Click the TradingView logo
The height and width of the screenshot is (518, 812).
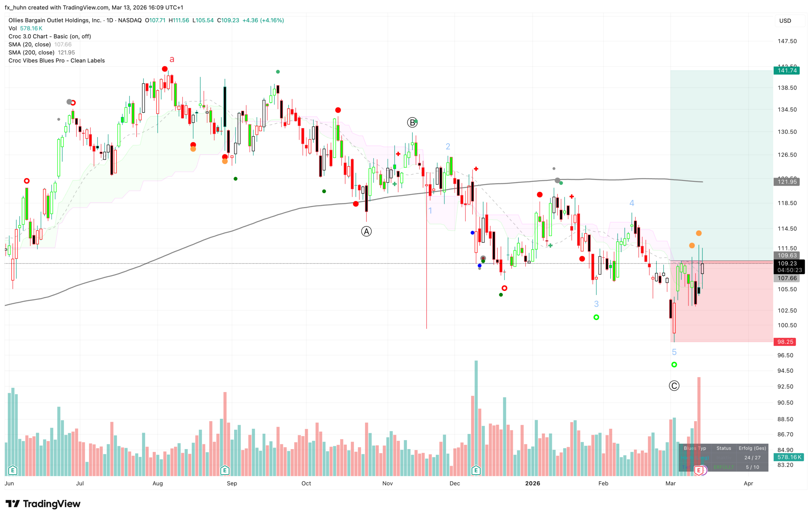43,504
